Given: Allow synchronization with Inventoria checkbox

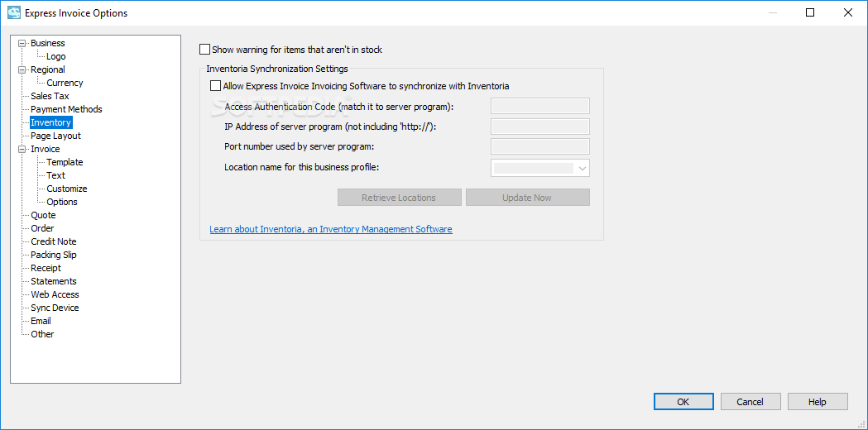Looking at the screenshot, I should (215, 86).
